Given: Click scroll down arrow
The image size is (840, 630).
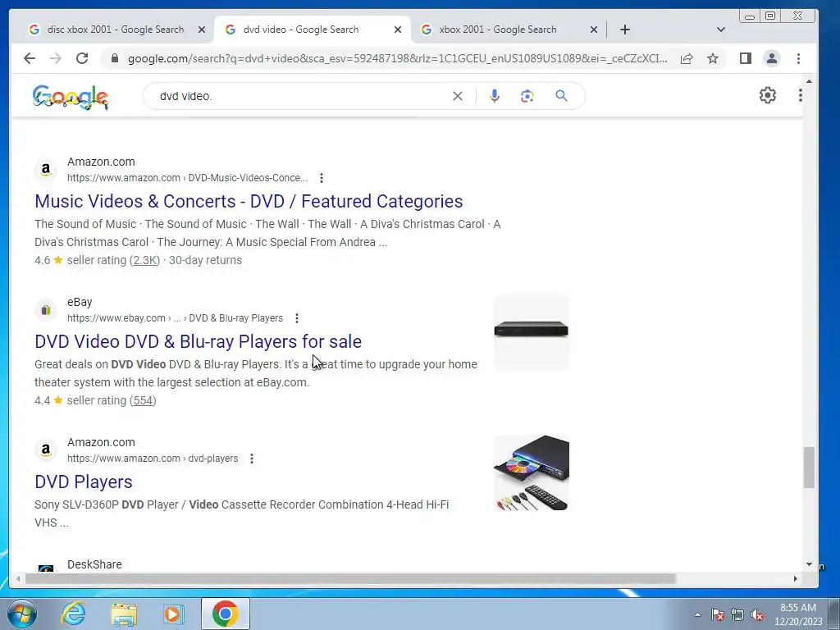Looking at the screenshot, I should (809, 564).
